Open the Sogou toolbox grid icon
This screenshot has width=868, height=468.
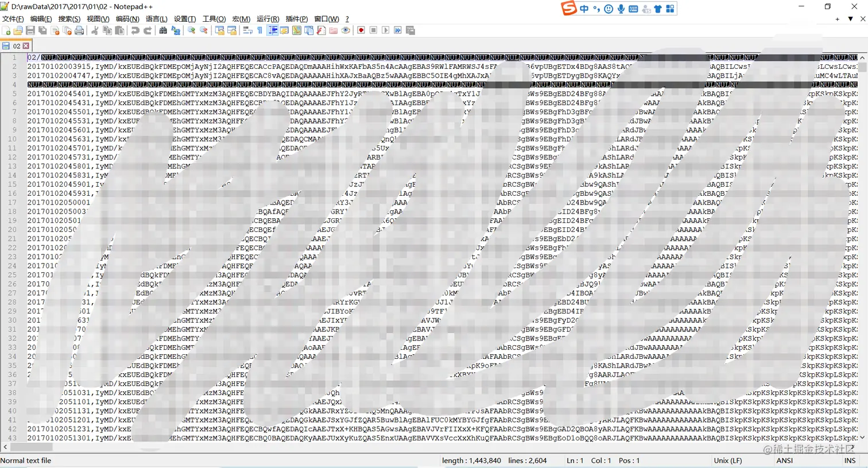click(670, 9)
